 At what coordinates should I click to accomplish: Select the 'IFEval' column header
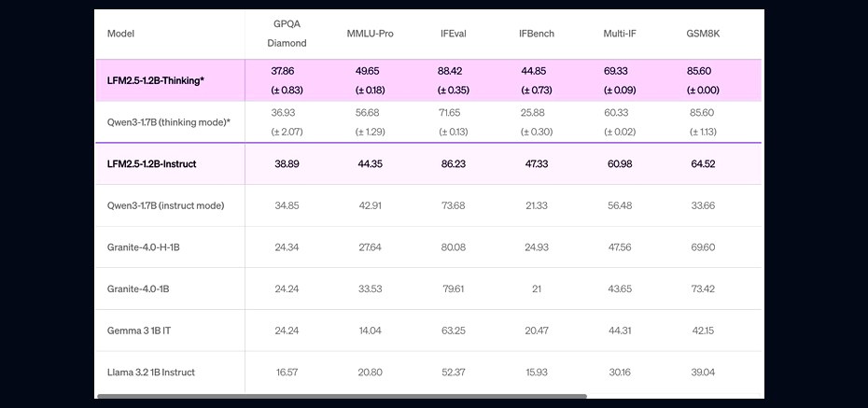coord(454,34)
